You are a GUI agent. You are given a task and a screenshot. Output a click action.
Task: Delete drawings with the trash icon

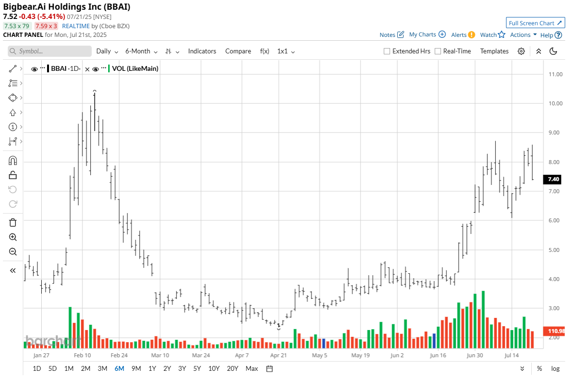pyautogui.click(x=13, y=222)
